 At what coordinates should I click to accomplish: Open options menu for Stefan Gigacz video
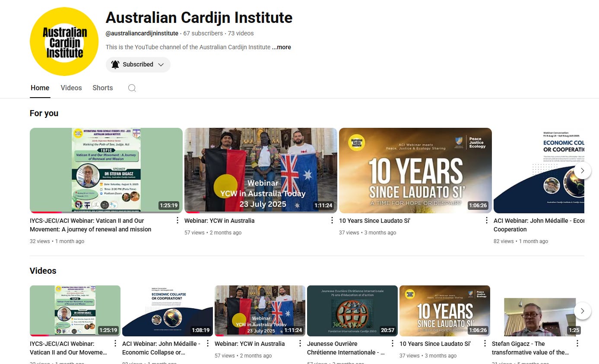(x=577, y=344)
